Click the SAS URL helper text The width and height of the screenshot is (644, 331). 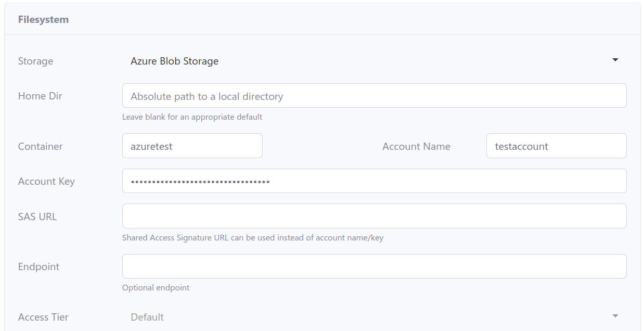(253, 237)
